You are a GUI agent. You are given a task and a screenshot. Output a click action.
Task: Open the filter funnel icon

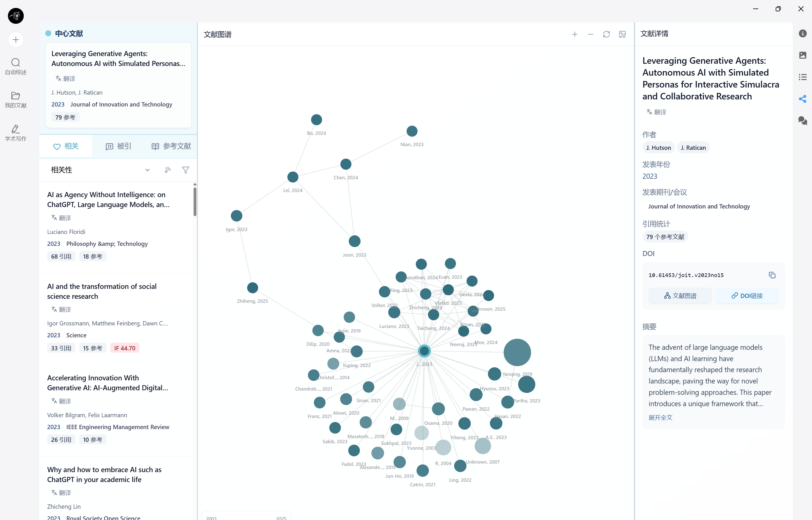186,170
